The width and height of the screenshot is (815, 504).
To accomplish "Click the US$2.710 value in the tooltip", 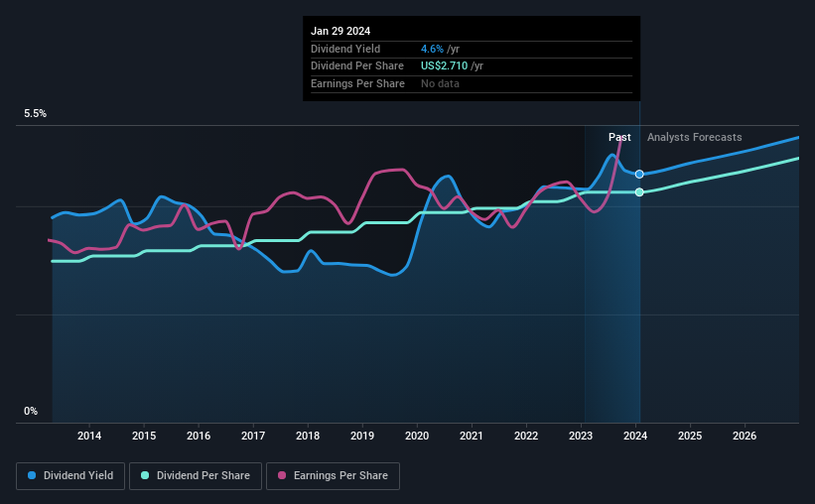I will pyautogui.click(x=444, y=66).
